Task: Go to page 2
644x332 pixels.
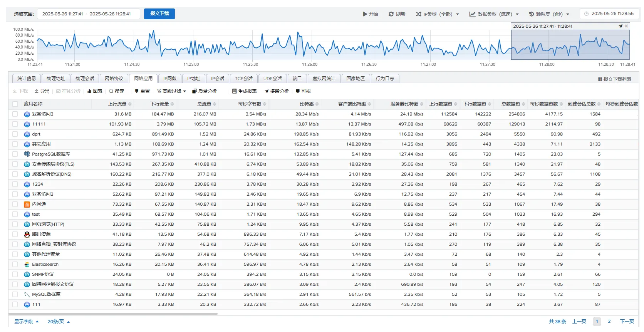Action: pos(609,322)
